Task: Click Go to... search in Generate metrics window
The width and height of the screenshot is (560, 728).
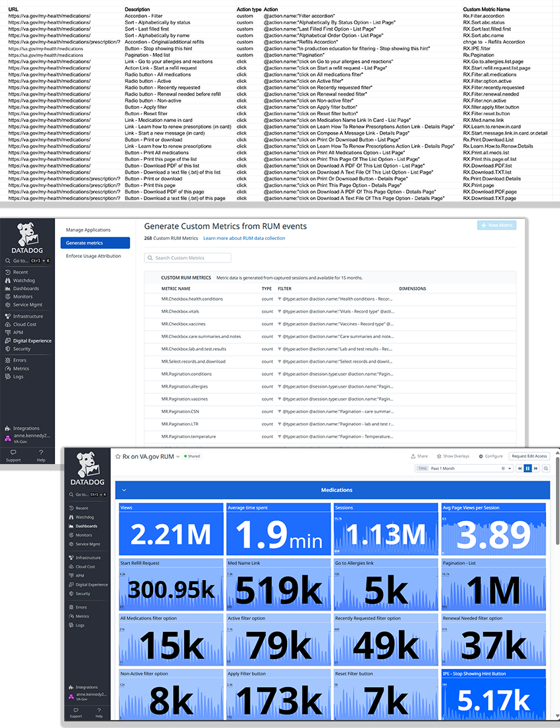Action: tap(27, 261)
